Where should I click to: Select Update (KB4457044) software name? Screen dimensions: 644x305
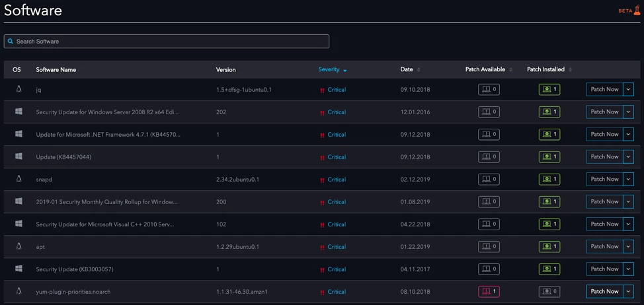pyautogui.click(x=63, y=157)
